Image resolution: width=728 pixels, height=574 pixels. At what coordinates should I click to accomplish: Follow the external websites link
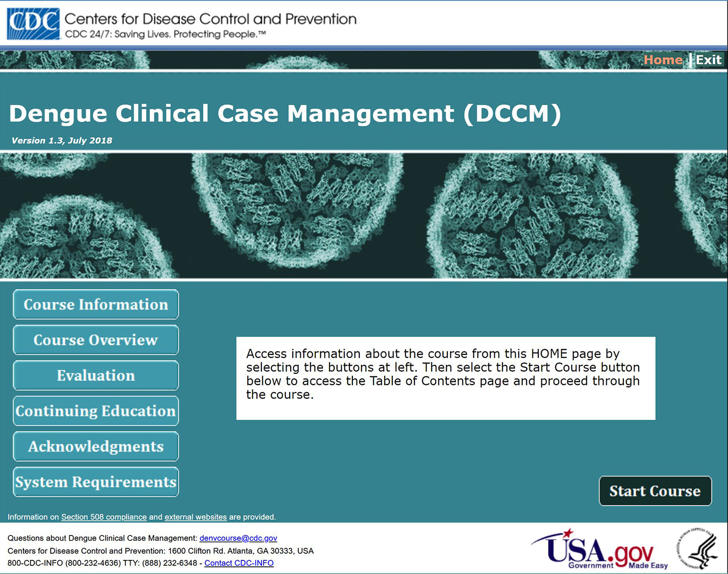tap(195, 517)
